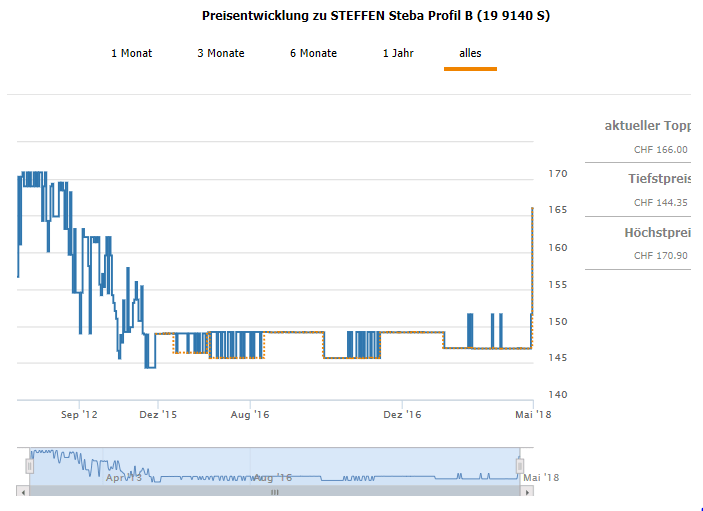The height and width of the screenshot is (511, 703).
Task: Click the aktueller Topp price CHF 166.00
Action: click(x=661, y=150)
